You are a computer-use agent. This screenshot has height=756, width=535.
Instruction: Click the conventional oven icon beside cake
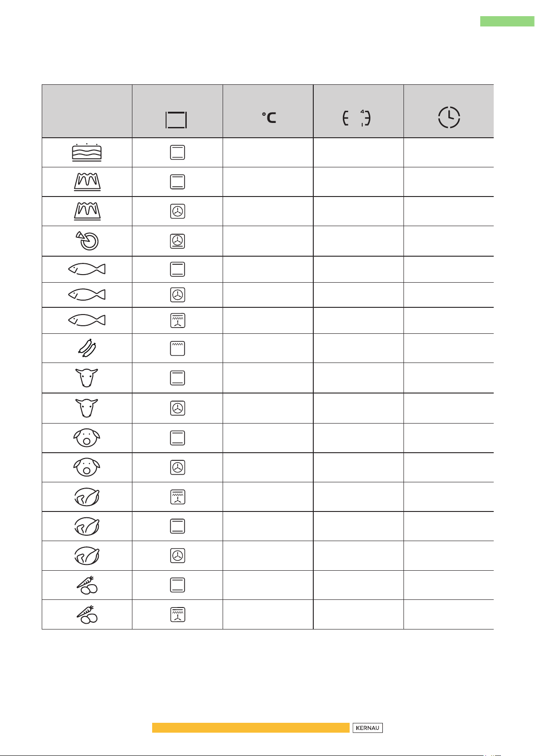point(178,153)
